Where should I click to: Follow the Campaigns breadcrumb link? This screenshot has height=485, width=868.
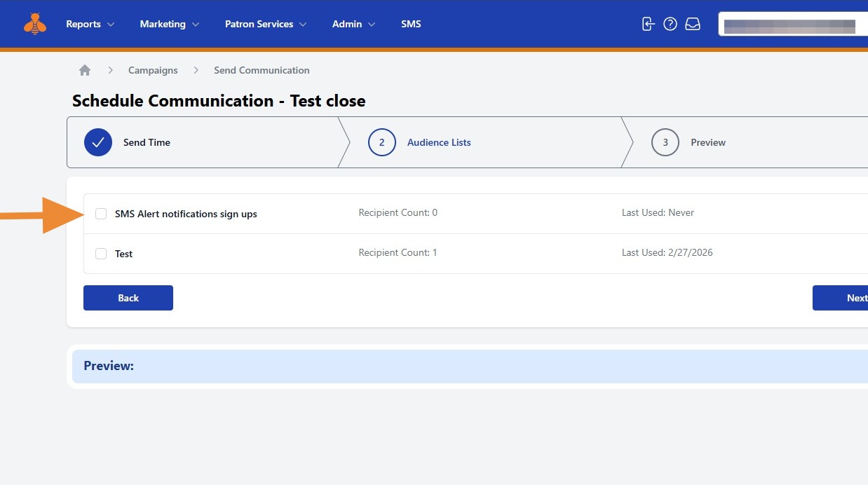click(153, 70)
